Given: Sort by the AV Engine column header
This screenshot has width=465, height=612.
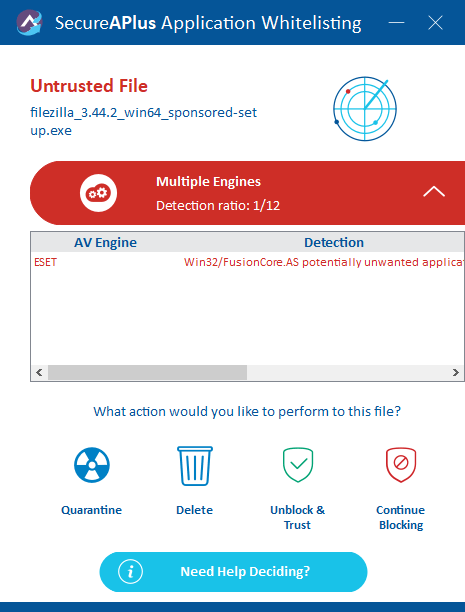Looking at the screenshot, I should [x=105, y=242].
